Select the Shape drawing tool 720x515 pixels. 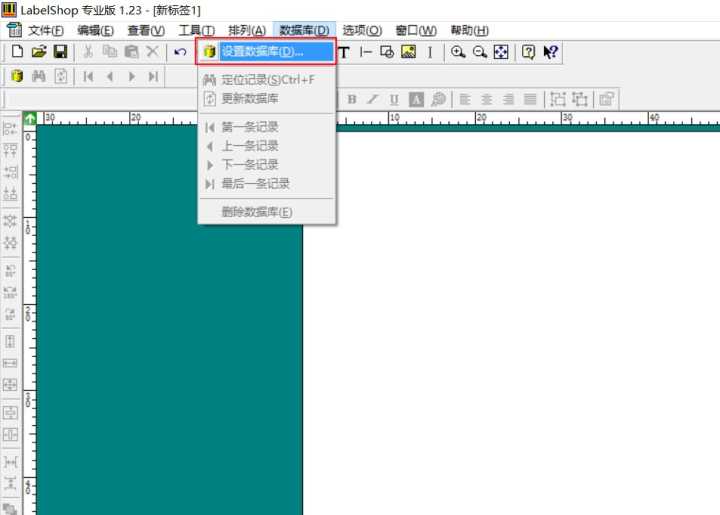pos(387,52)
